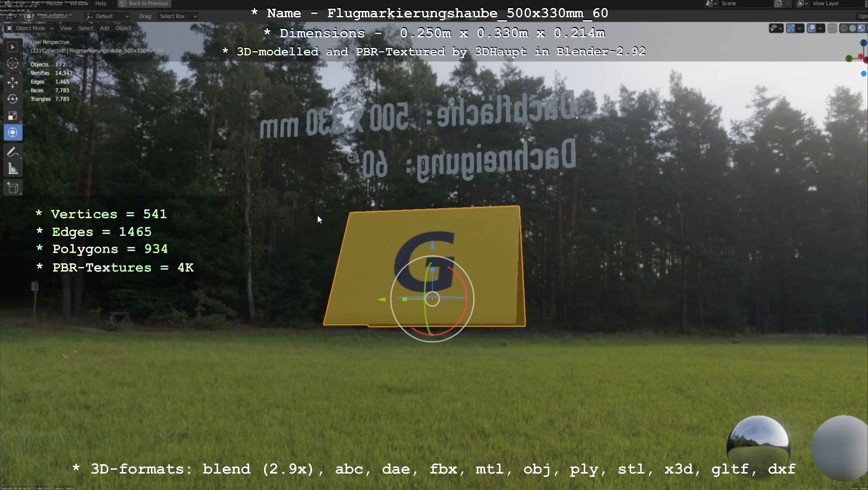
Task: Select the Rotate tool
Action: click(x=13, y=99)
